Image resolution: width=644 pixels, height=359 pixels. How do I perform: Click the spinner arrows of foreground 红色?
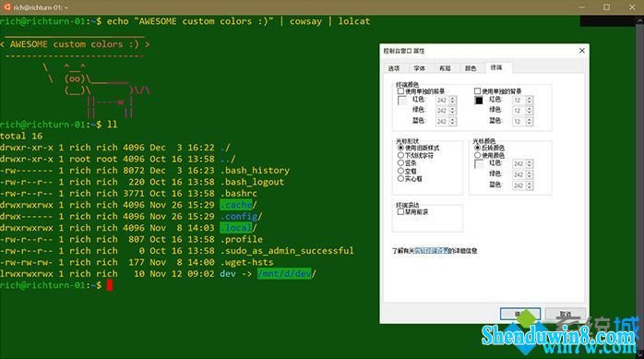[453, 101]
